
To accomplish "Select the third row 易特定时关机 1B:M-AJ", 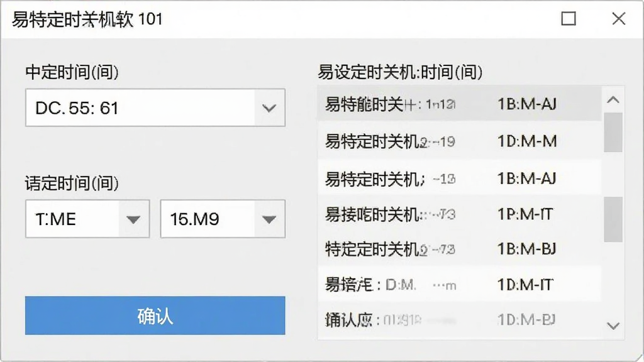I will click(459, 178).
